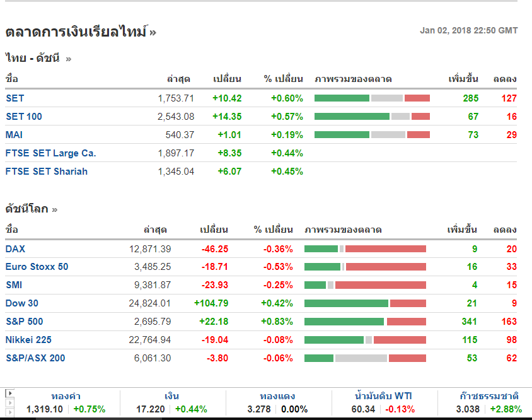
Task: Open the Dow 30 index page
Action: (x=21, y=303)
